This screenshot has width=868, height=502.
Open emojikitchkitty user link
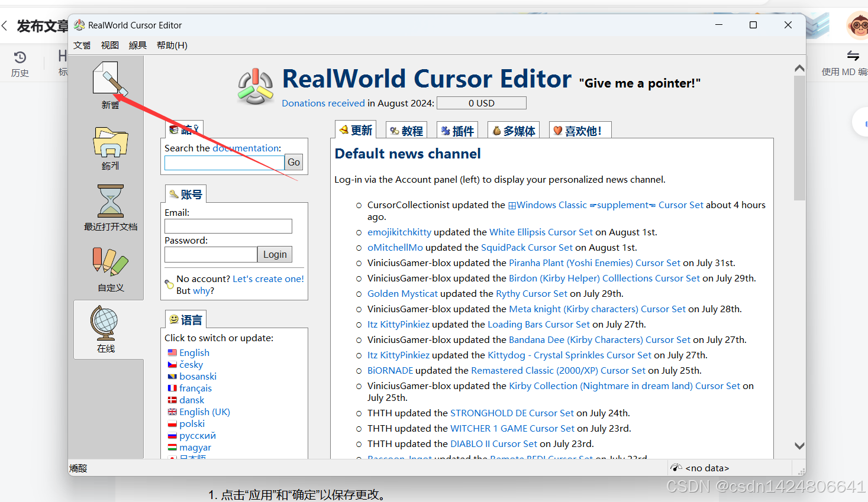(399, 232)
